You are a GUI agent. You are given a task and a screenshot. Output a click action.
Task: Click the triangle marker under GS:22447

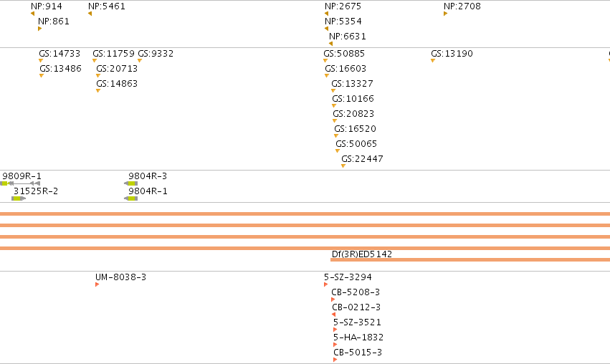click(343, 166)
